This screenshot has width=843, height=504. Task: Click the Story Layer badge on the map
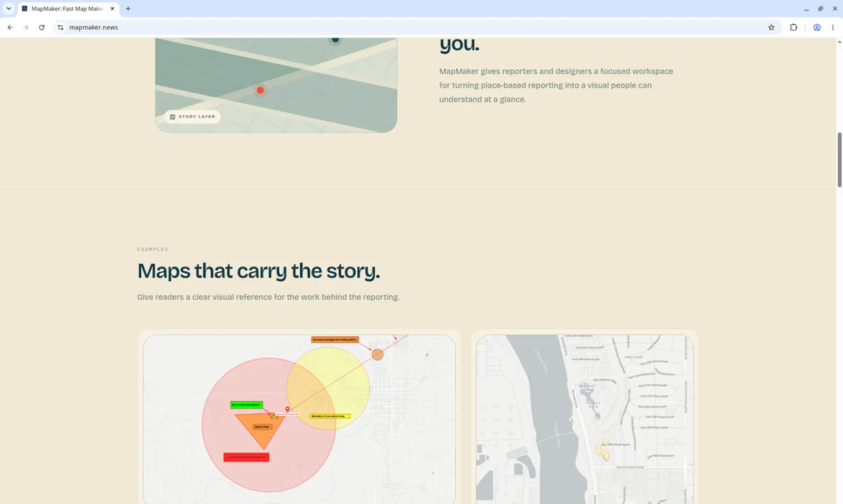click(x=192, y=116)
